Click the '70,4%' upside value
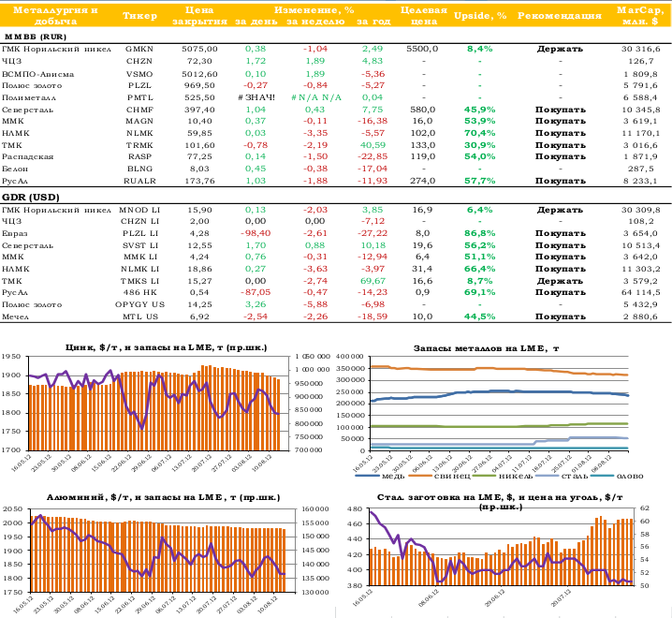 pyautogui.click(x=479, y=133)
